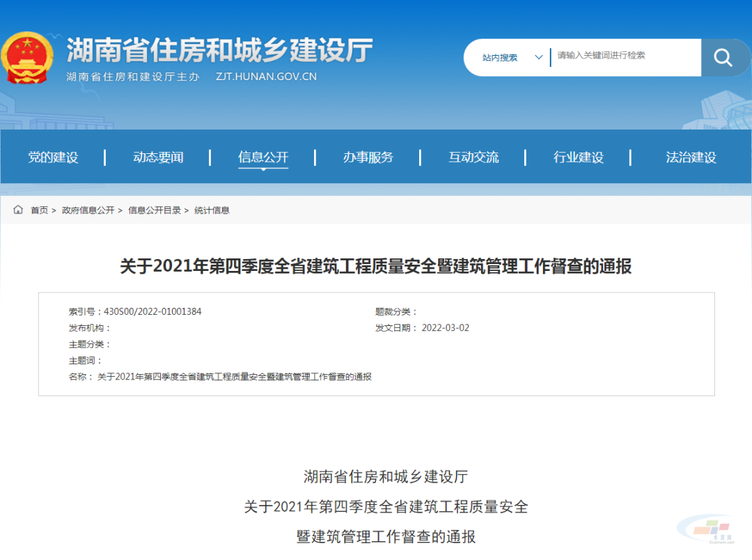Image resolution: width=752 pixels, height=560 pixels.
Task: Open the 动态要闻 menu
Action: (158, 157)
